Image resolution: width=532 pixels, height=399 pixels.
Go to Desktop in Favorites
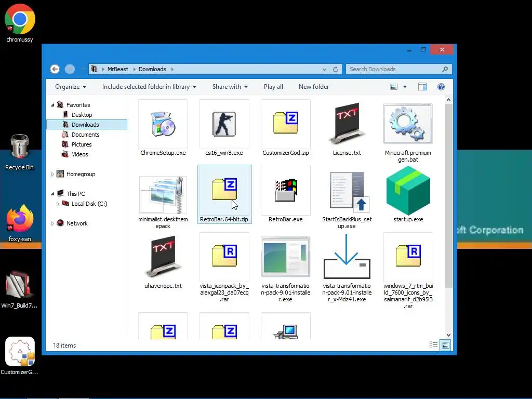(x=82, y=115)
